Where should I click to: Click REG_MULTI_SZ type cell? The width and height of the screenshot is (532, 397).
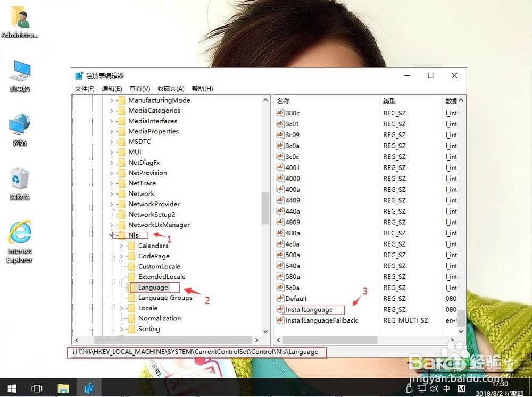tap(405, 320)
